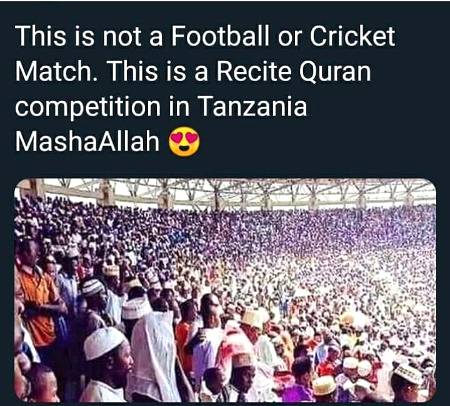
Task: Click the white kufi cap in the foreground
Action: (x=103, y=343)
